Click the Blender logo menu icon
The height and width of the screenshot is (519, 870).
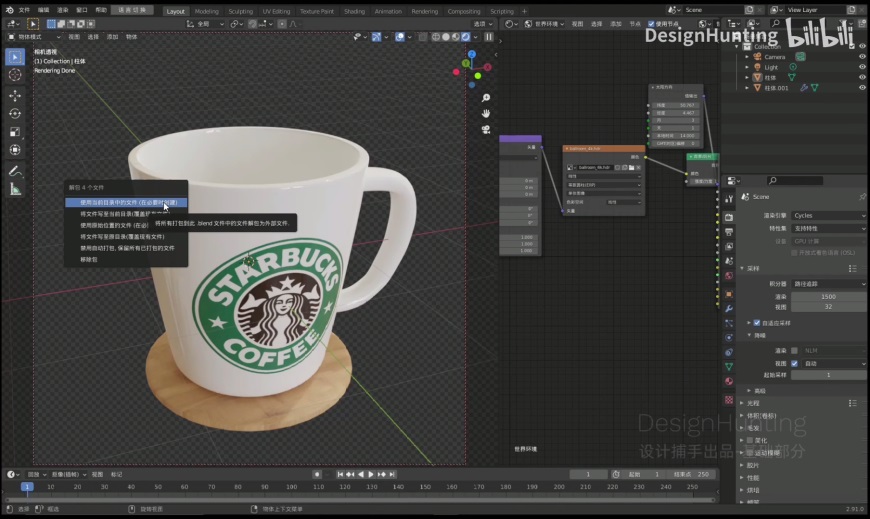9,10
